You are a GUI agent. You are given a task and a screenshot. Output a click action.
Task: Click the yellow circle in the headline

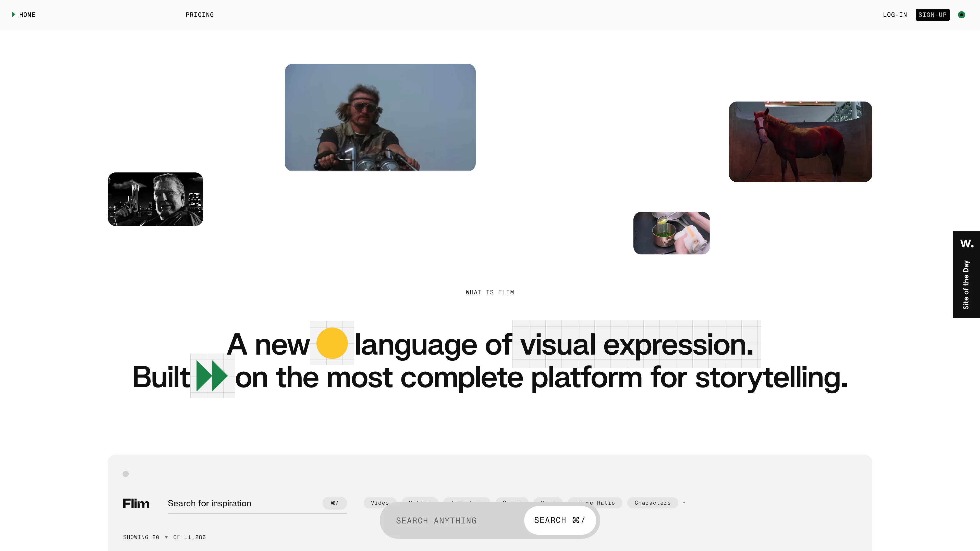332,343
